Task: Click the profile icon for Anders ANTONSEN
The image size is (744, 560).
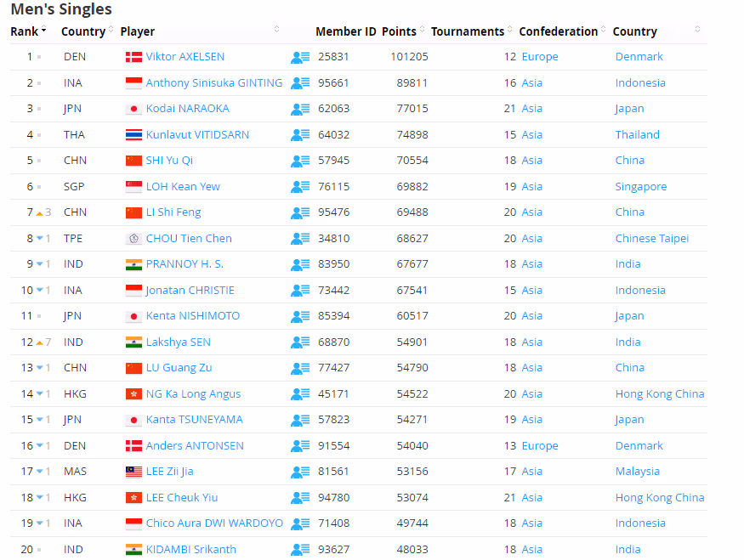Action: [x=299, y=446]
